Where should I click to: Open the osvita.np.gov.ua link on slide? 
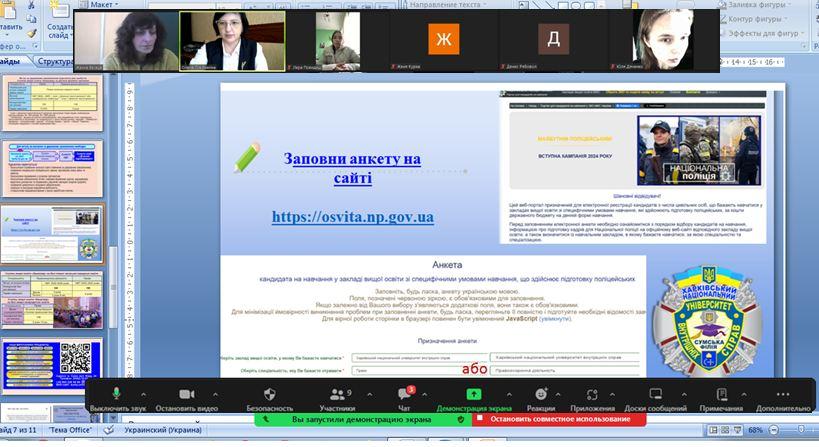pyautogui.click(x=353, y=217)
